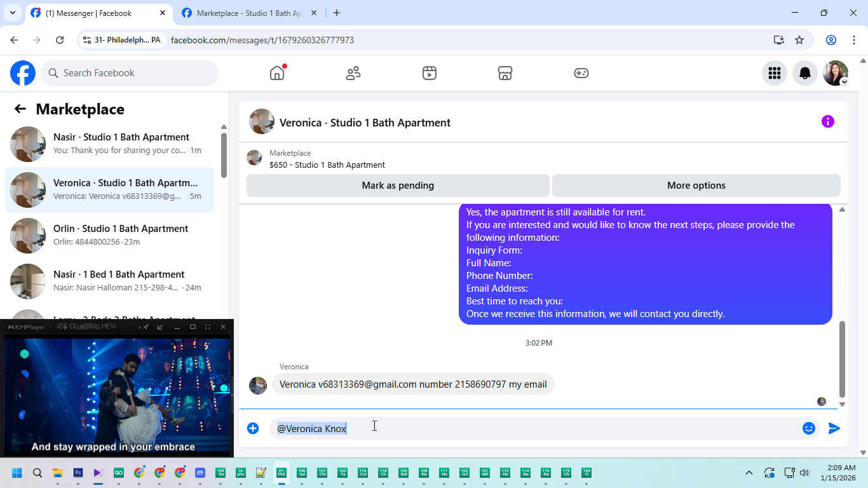Click Veronica's avatar beside her message
Screen dimensions: 868x488
point(258,385)
